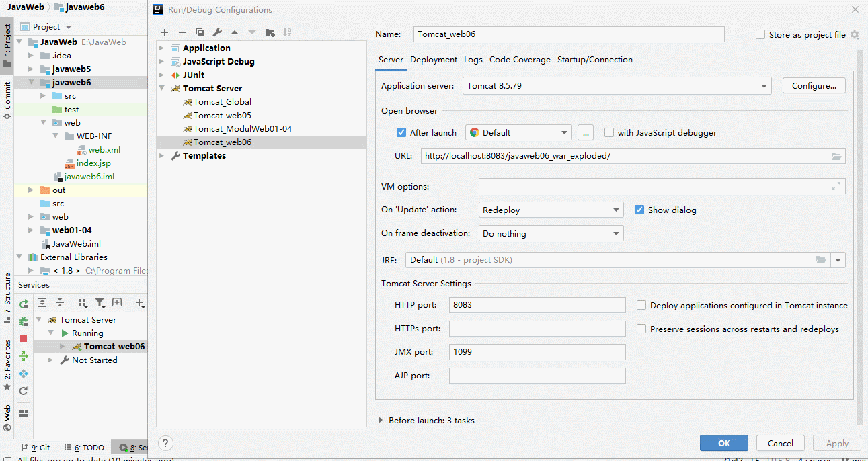Screen dimensions: 868x461
Task: Toggle the After launch checkbox
Action: pos(401,132)
